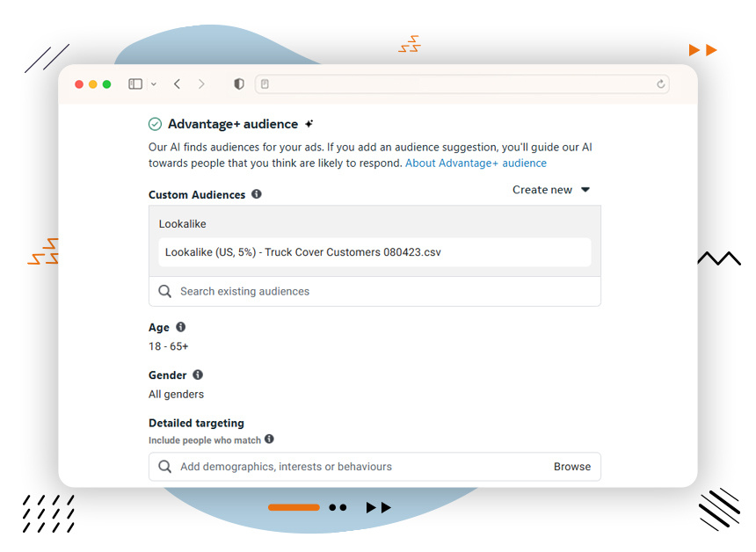Screen dimensions: 756x552
Task: Click the page icon in the address bar
Action: 265,84
